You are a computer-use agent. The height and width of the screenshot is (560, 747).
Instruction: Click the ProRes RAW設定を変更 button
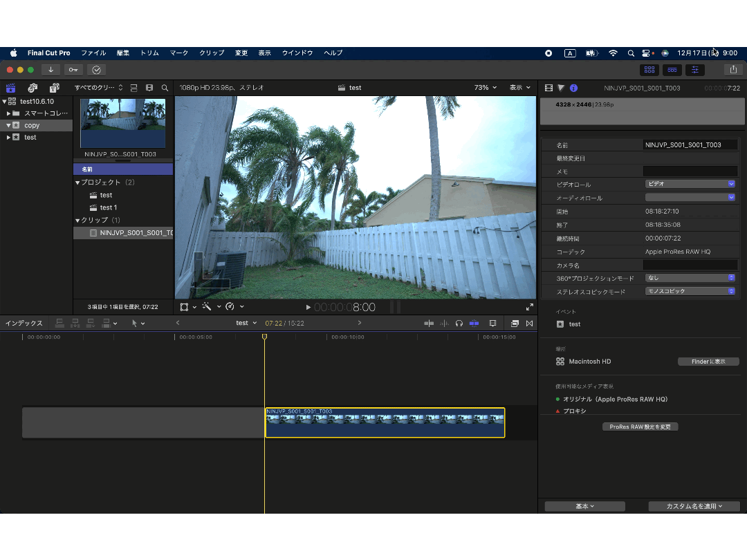tap(640, 427)
